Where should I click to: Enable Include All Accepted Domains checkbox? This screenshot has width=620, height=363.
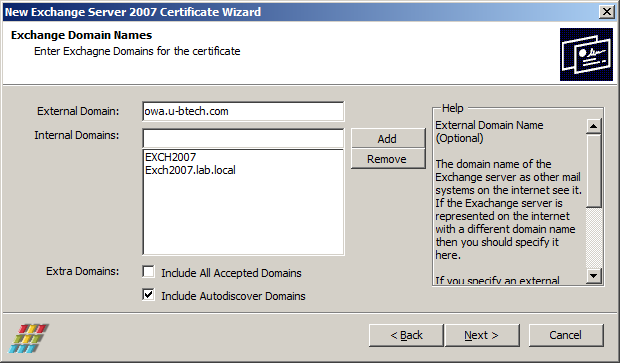pos(149,272)
